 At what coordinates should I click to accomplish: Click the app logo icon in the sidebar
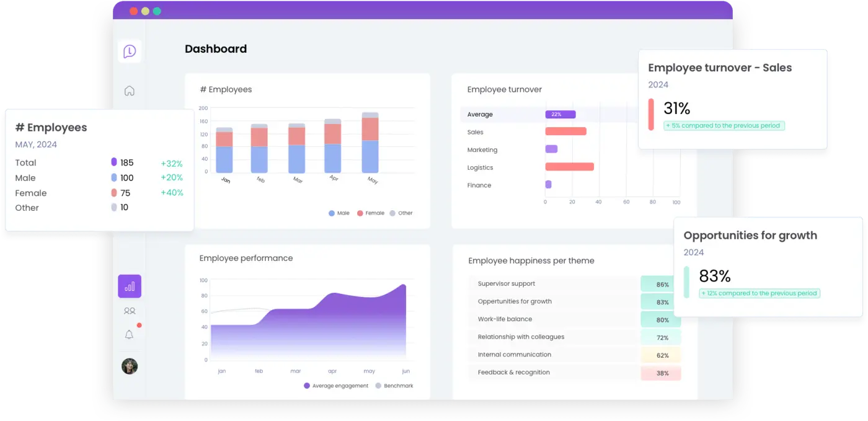[129, 51]
